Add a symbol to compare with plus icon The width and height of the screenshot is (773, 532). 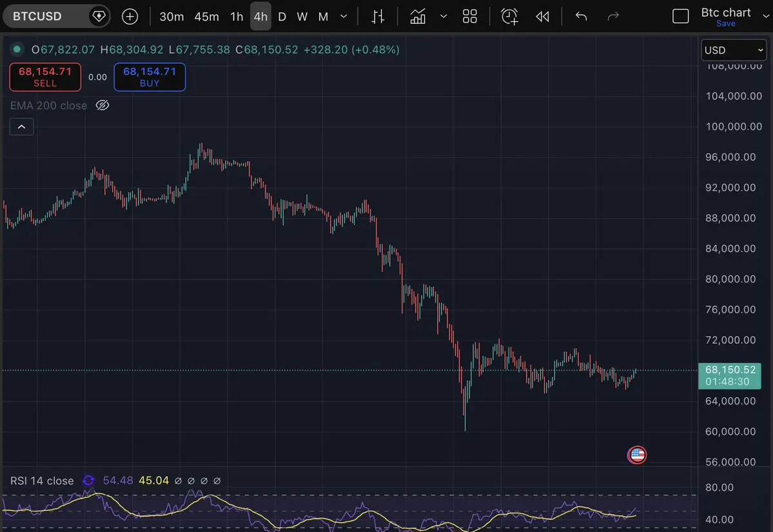tap(130, 16)
